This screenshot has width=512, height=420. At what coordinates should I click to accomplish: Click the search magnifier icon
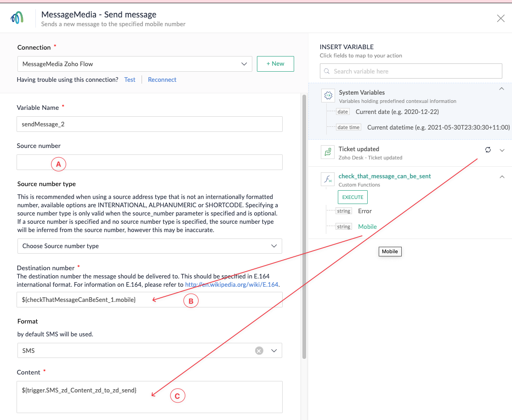[326, 71]
